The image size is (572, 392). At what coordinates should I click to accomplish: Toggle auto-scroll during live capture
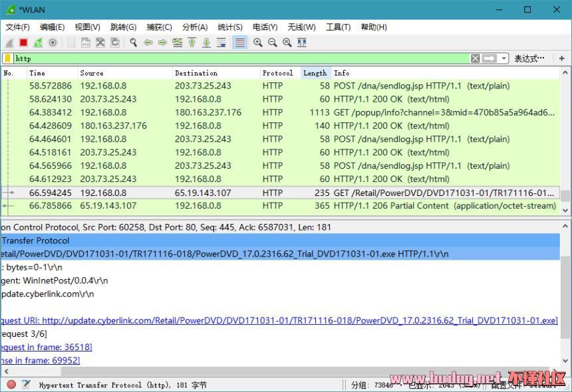coord(221,43)
